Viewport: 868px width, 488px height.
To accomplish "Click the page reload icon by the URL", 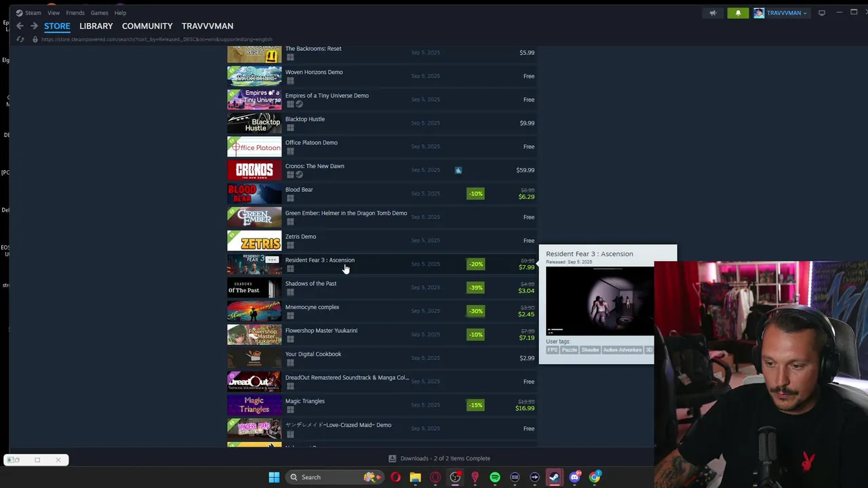I will (20, 39).
